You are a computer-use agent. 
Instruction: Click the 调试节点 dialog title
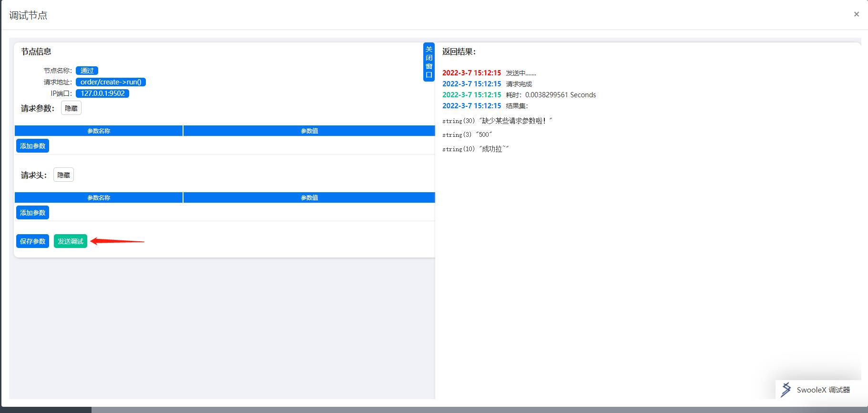pyautogui.click(x=28, y=15)
